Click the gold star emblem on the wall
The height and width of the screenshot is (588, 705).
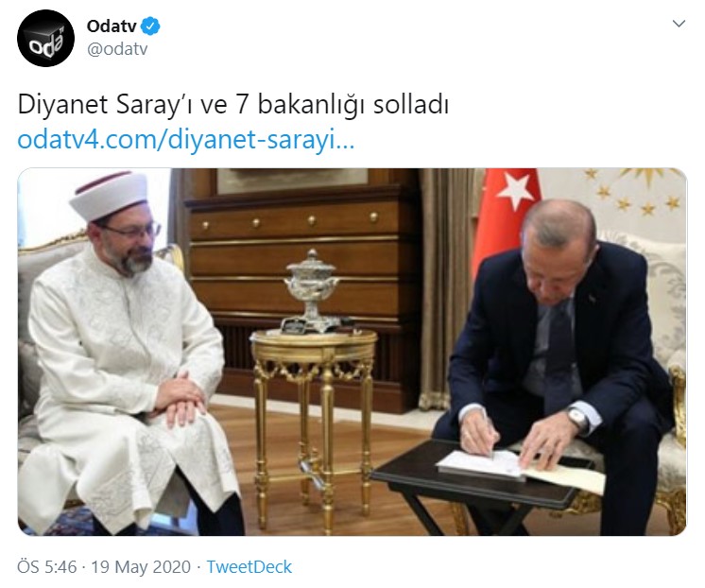click(x=634, y=190)
